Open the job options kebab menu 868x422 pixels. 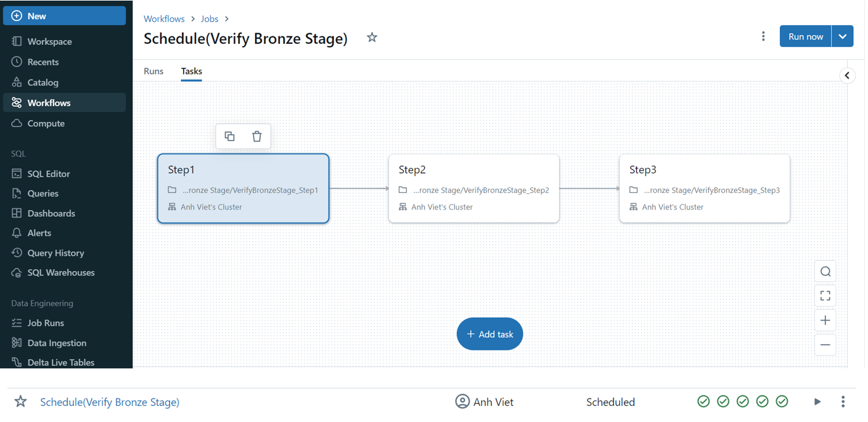pos(763,36)
